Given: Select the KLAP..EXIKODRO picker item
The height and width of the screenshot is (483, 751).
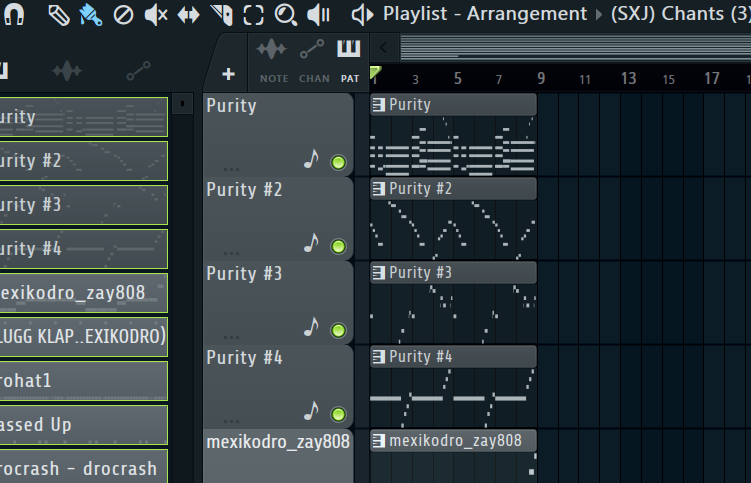Looking at the screenshot, I should tap(84, 337).
